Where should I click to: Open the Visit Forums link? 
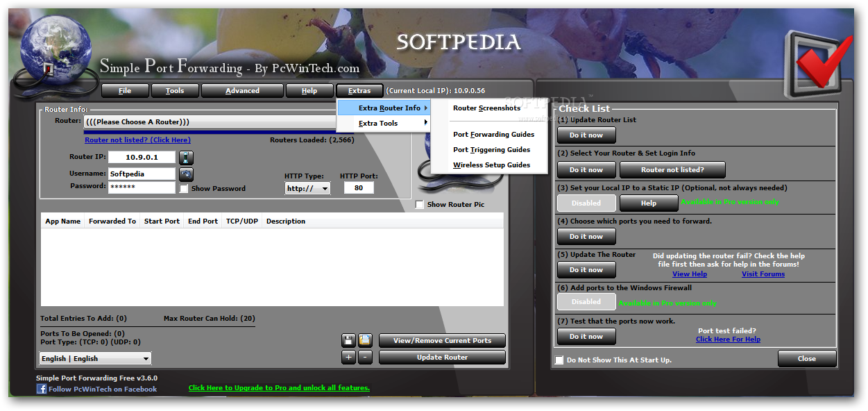click(x=763, y=274)
